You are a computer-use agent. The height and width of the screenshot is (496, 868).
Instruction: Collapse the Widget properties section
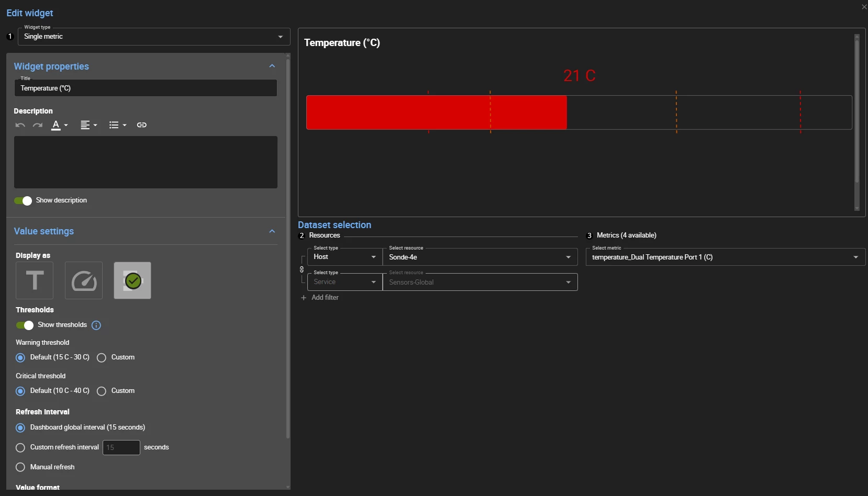click(272, 66)
